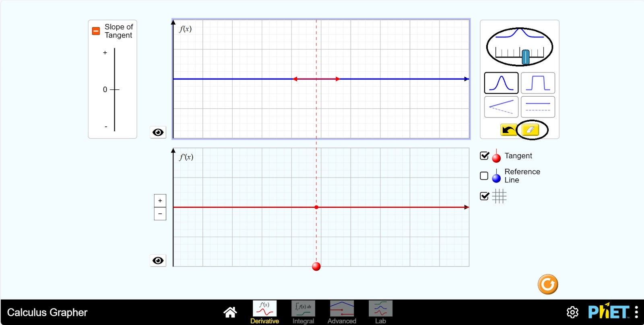
Task: Click the curve width slider thumb
Action: pyautogui.click(x=525, y=57)
